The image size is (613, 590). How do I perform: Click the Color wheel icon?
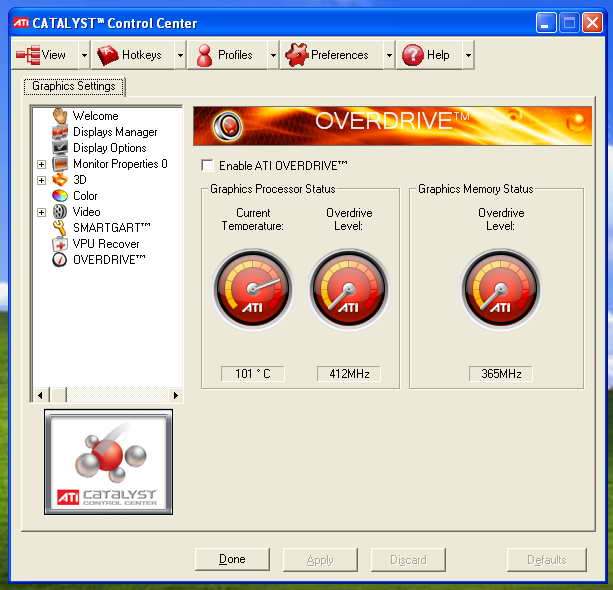(60, 195)
